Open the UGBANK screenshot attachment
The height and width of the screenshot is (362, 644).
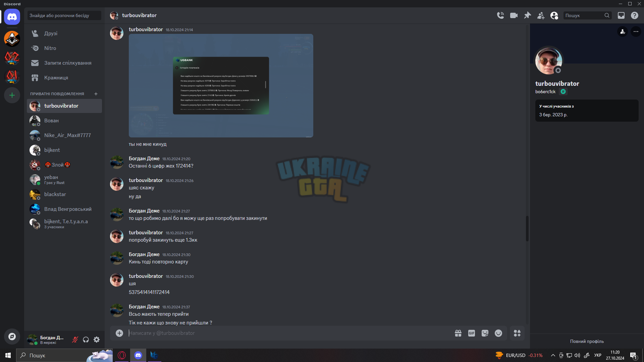[221, 85]
